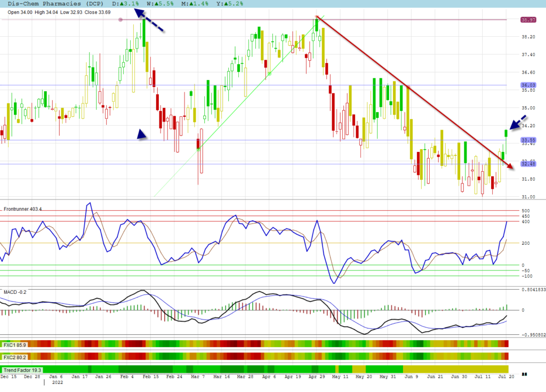Click the Low 32.93 readout

pos(71,12)
